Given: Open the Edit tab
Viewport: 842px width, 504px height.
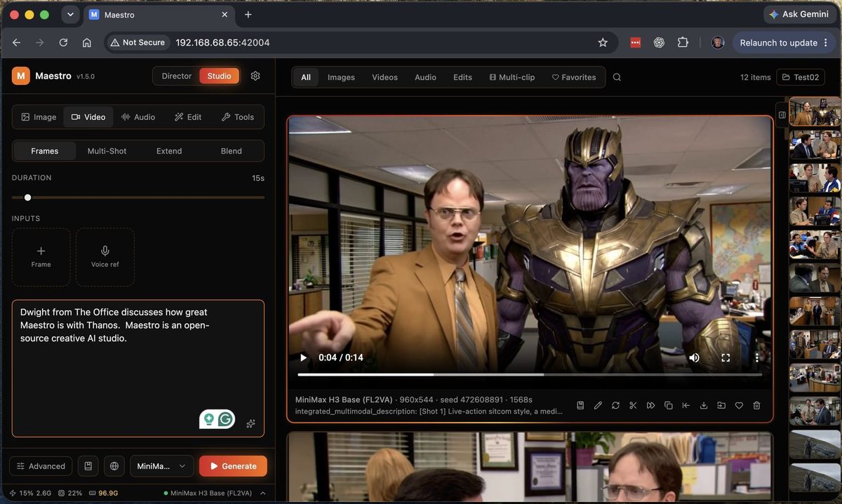Looking at the screenshot, I should 188,117.
